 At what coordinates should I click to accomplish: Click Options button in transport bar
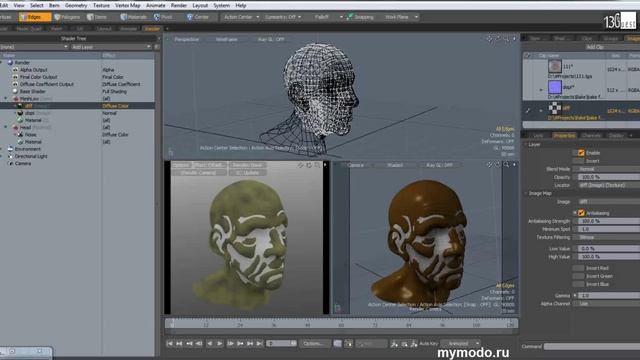coord(314,344)
